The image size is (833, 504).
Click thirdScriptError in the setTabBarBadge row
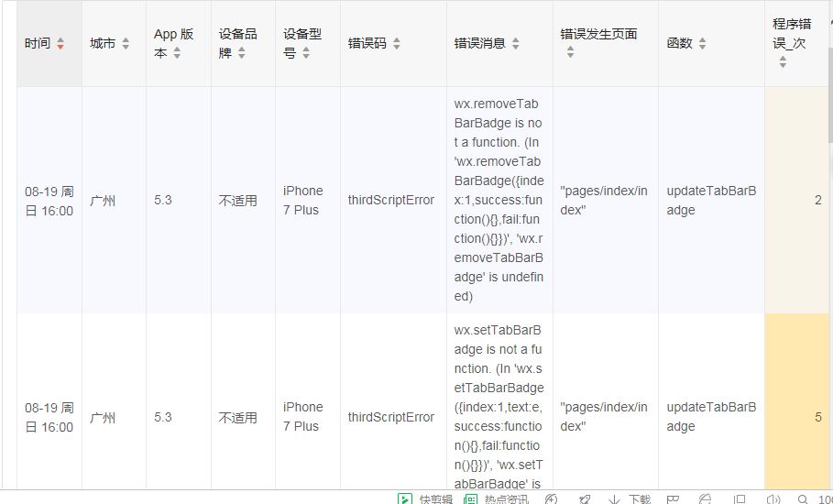tap(391, 417)
